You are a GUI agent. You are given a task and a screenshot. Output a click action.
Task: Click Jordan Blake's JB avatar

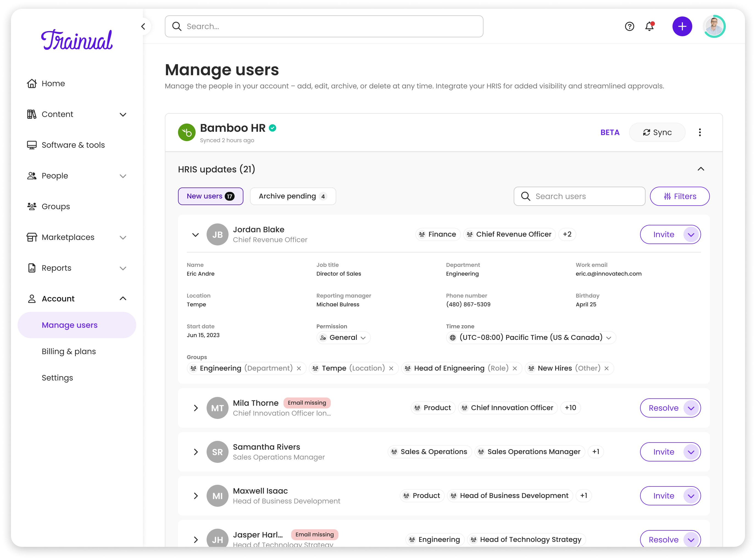217,235
